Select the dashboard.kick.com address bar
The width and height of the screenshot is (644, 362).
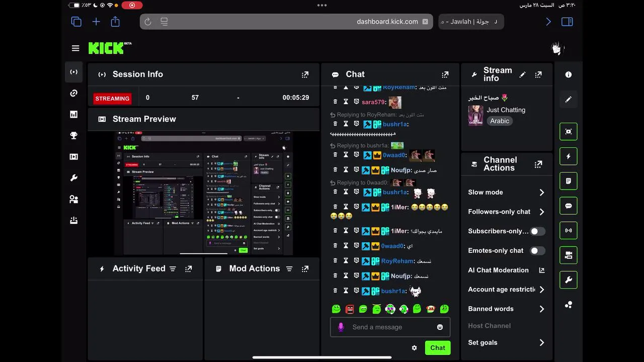287,22
